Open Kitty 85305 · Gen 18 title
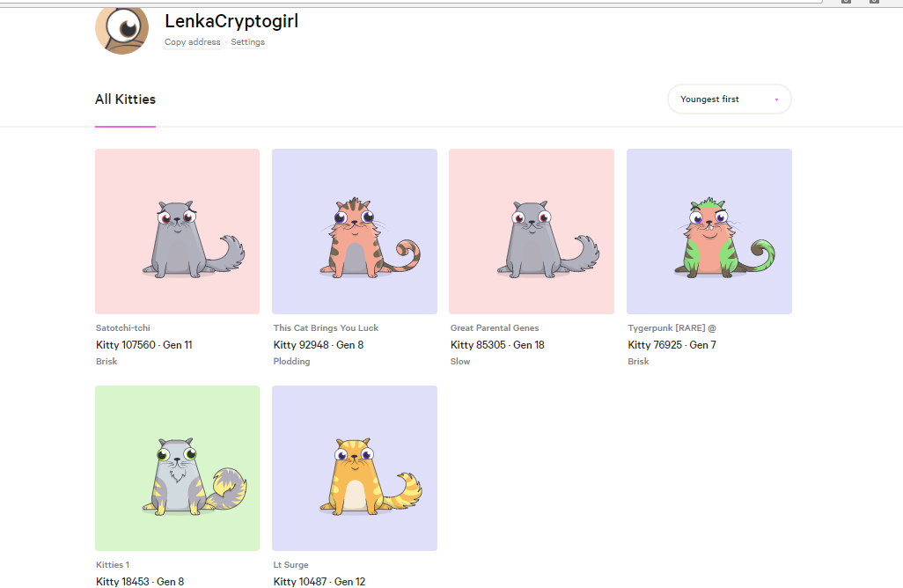 497,344
